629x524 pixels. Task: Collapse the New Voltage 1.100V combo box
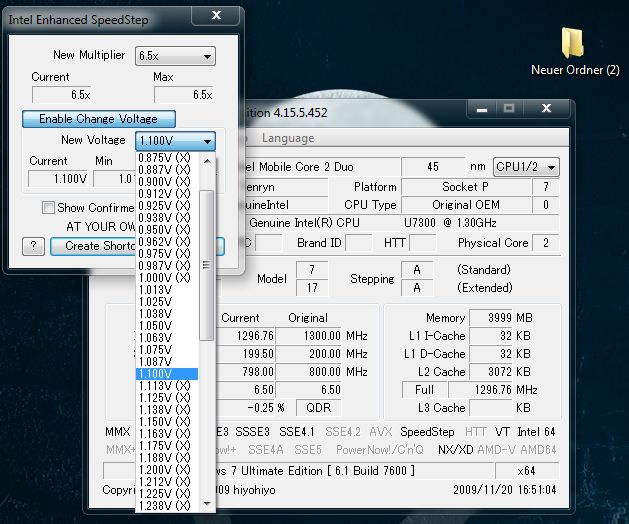tap(175, 141)
